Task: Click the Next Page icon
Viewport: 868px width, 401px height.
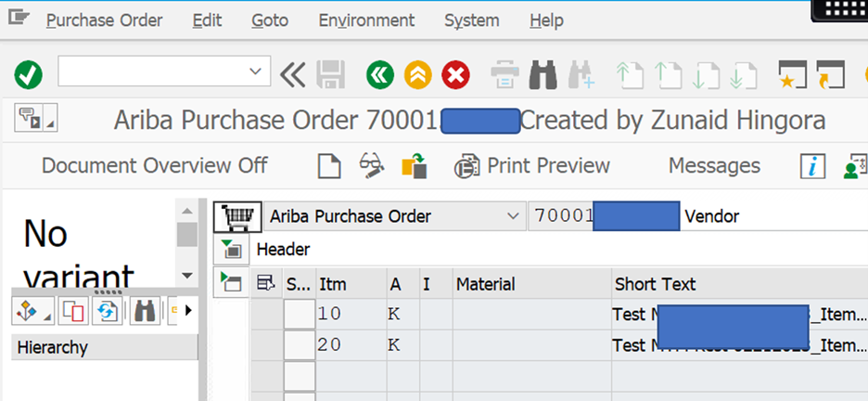Action: pos(706,74)
